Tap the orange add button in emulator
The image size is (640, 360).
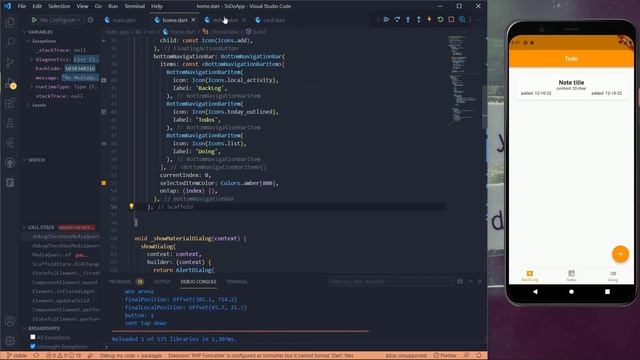pyautogui.click(x=620, y=254)
